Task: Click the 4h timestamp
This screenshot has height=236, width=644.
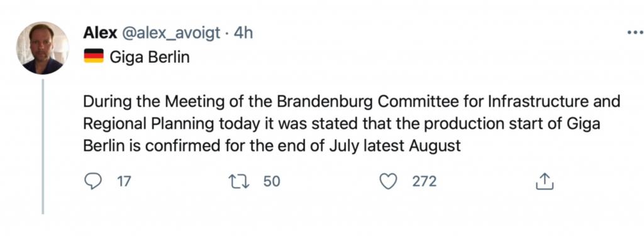Action: pos(243,33)
